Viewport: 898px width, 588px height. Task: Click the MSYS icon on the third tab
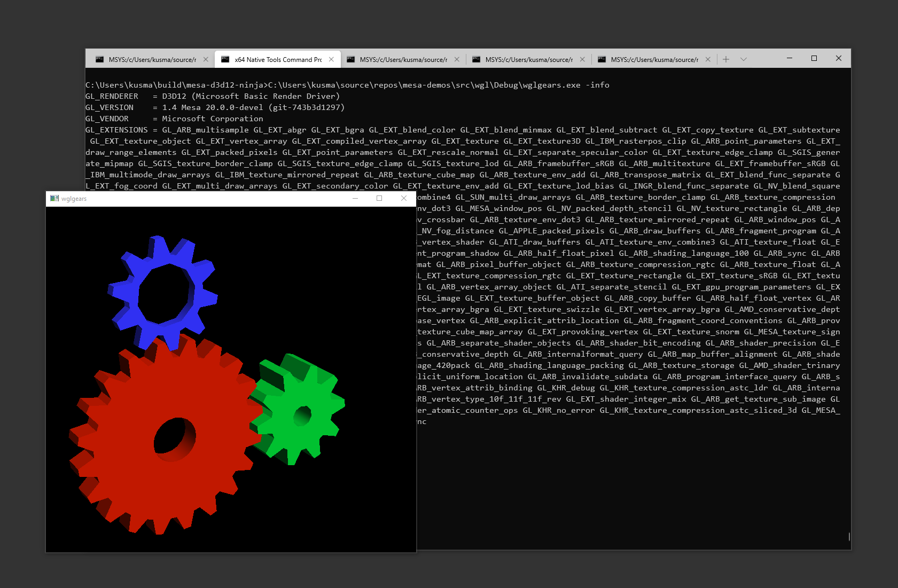point(352,59)
